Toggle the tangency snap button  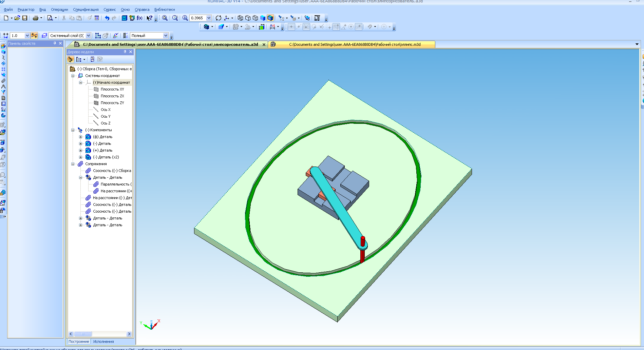(x=314, y=27)
